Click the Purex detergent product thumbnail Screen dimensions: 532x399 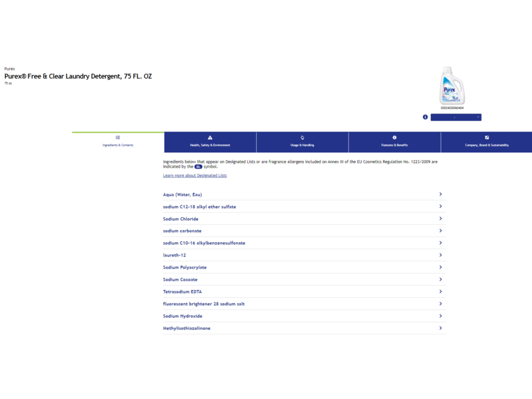coord(452,85)
